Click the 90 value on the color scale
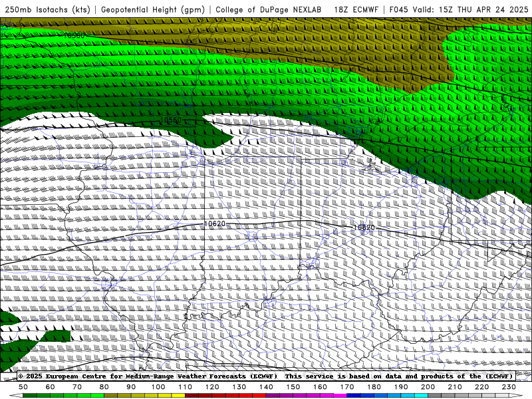This screenshot has width=532, height=399. pos(131,387)
